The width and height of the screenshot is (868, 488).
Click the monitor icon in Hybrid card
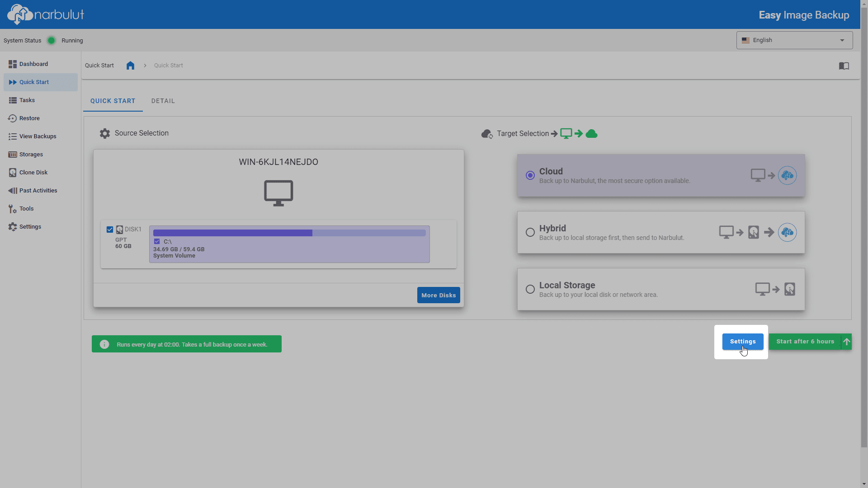[x=726, y=232]
